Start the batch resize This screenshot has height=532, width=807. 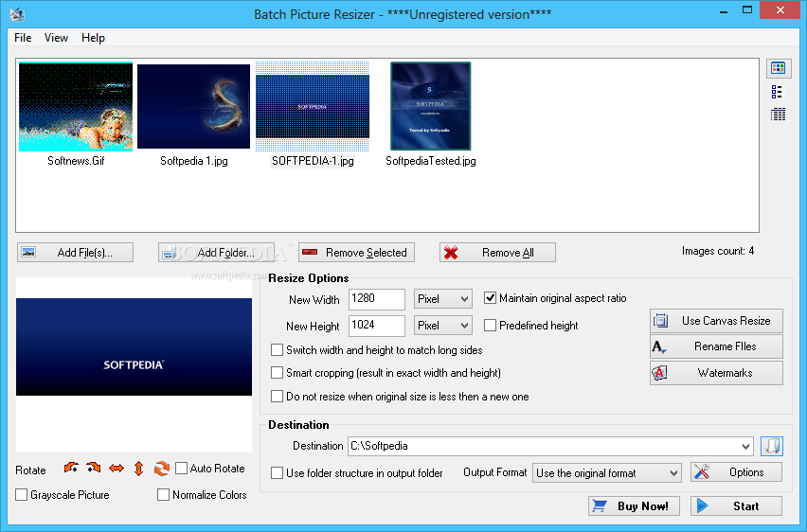click(737, 505)
